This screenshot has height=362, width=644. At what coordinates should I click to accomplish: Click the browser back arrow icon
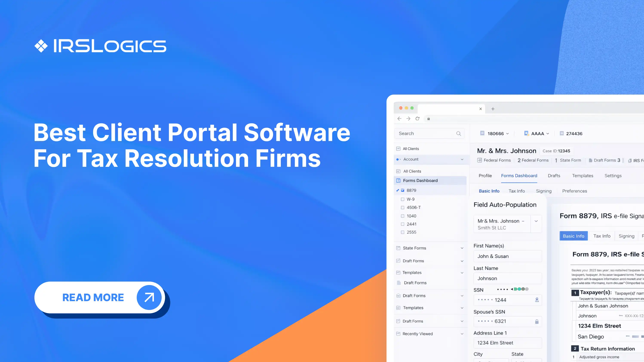coord(399,118)
